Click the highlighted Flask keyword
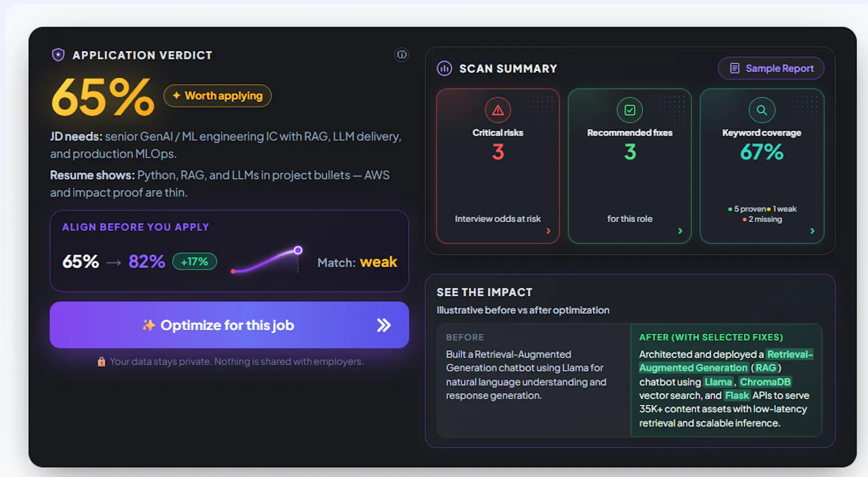This screenshot has width=868, height=477. [x=737, y=396]
